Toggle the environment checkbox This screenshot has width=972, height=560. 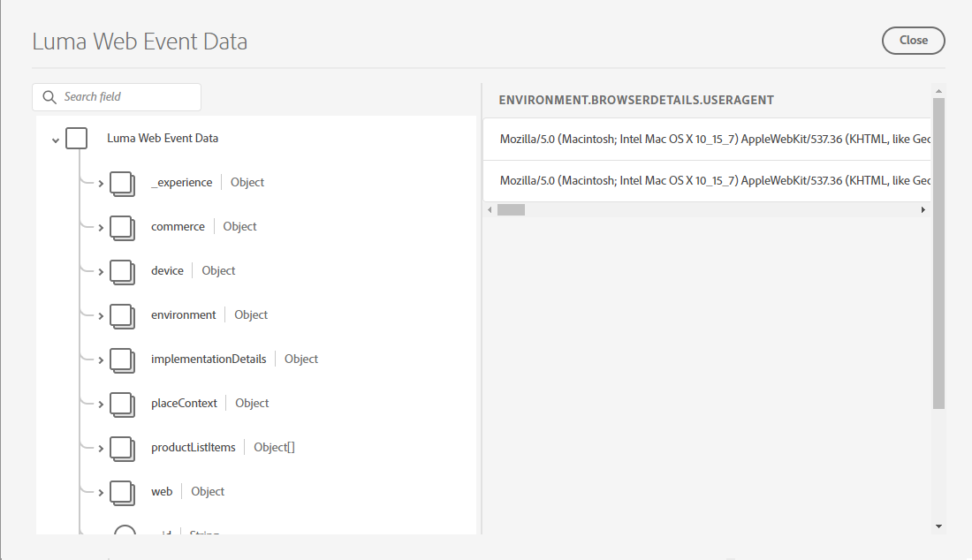point(122,316)
